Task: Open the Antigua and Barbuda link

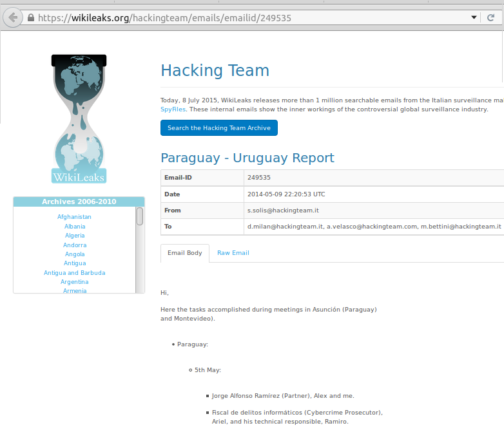Action: click(74, 273)
